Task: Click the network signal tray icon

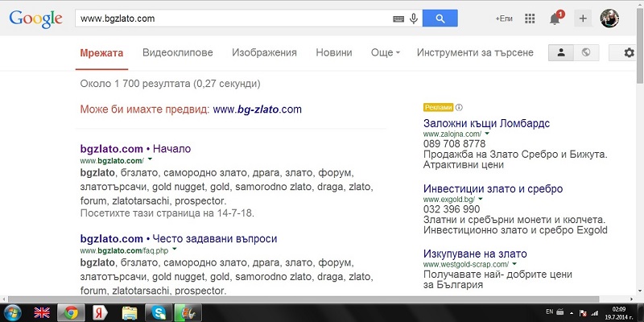Action: [594, 313]
